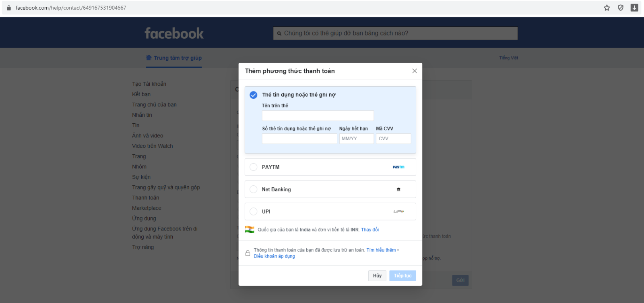Focus the name on card field
This screenshot has width=644, height=303.
318,116
